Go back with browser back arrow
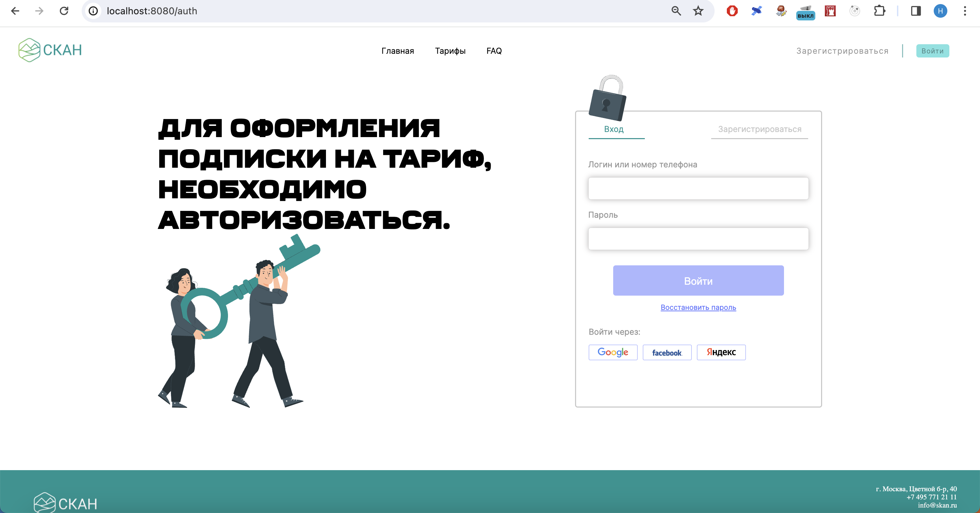Screen dimensions: 980x513 pos(15,11)
